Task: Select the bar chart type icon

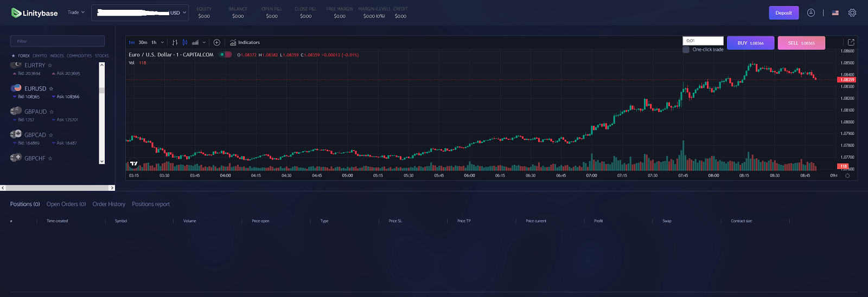Action: click(175, 42)
